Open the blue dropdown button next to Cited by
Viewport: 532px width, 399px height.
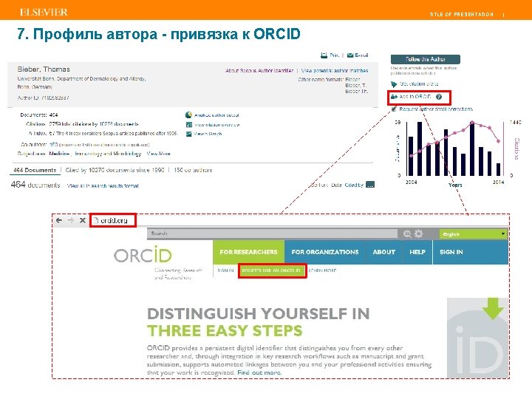[x=370, y=185]
